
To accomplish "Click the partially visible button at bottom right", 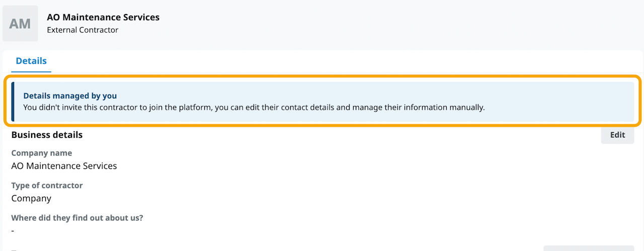I will click(588, 248).
